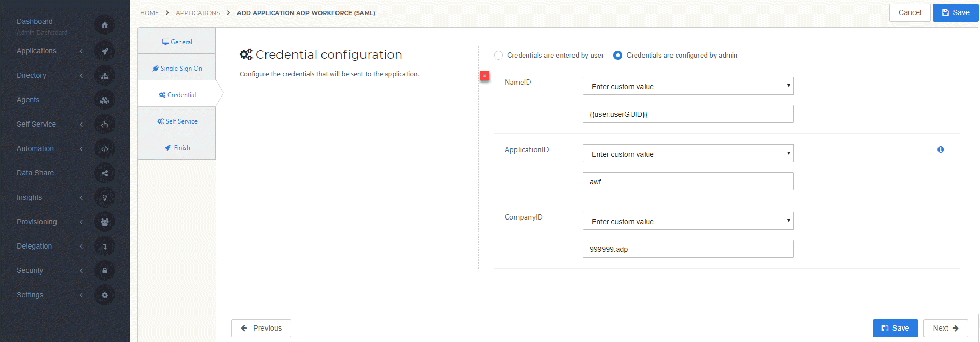980x342 pixels.
Task: Select Credentials are entered by user
Action: [x=498, y=55]
